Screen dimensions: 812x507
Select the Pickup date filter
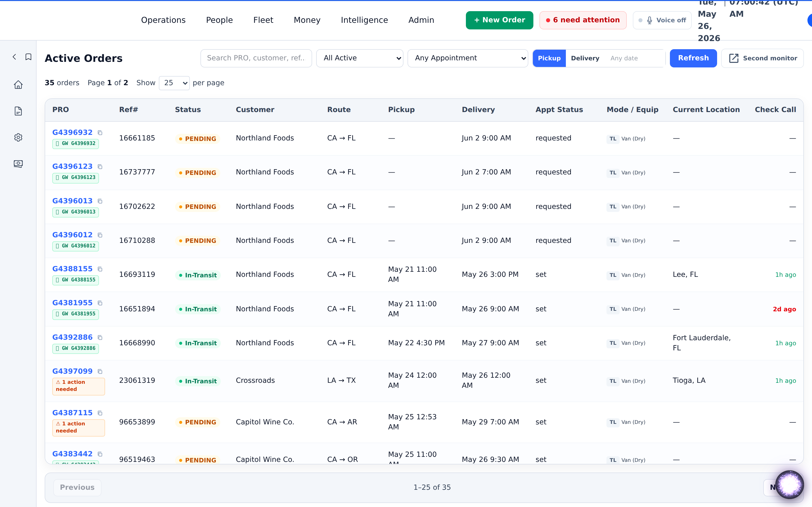pyautogui.click(x=549, y=58)
